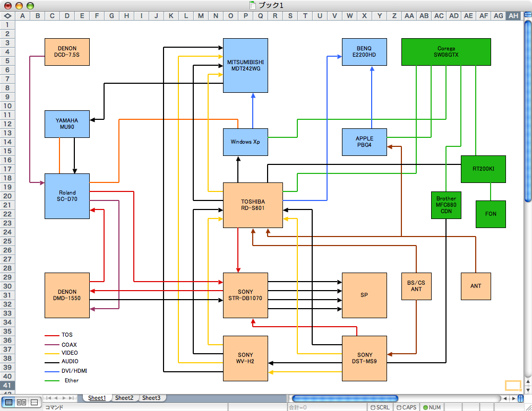The width and height of the screenshot is (532, 411).
Task: Click the AUDIO legend label
Action: tap(70, 362)
